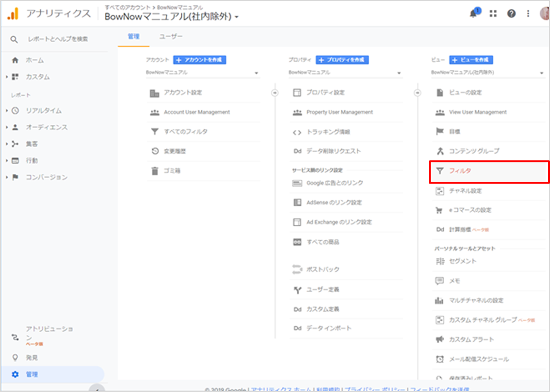Open the view selector BowNowマニュアル(社内除外)
Viewport: 550px width, 392px height.
click(488, 73)
